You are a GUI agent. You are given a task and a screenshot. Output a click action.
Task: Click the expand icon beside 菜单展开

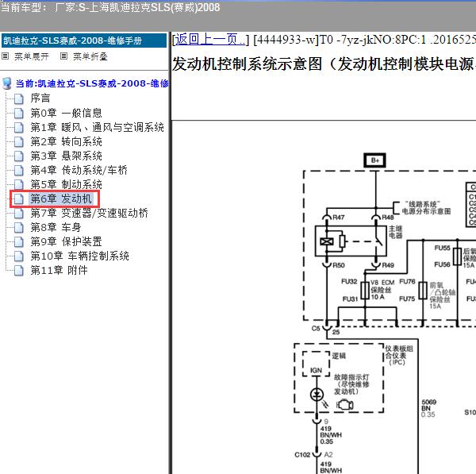(6, 56)
